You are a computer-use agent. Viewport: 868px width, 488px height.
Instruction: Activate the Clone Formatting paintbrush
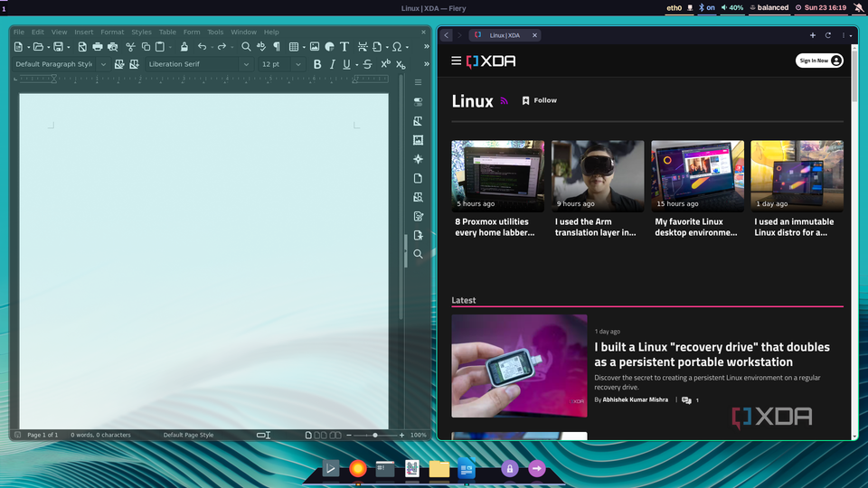(184, 47)
